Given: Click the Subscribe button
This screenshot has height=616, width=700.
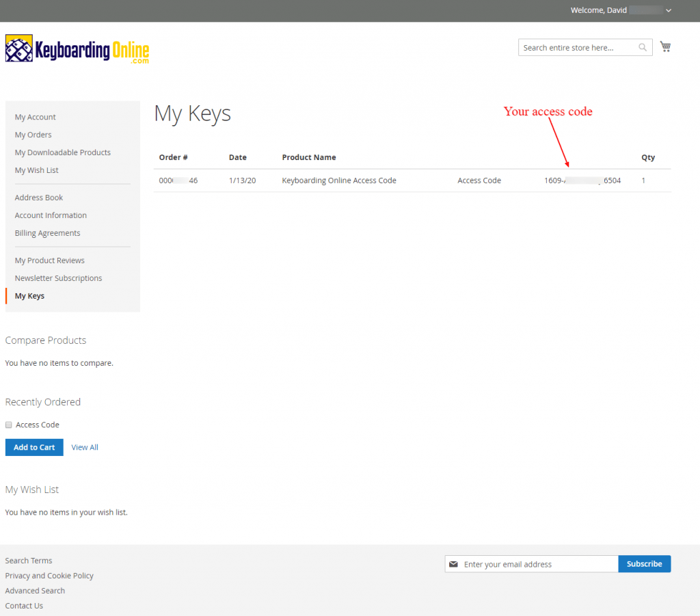Looking at the screenshot, I should tap(644, 564).
